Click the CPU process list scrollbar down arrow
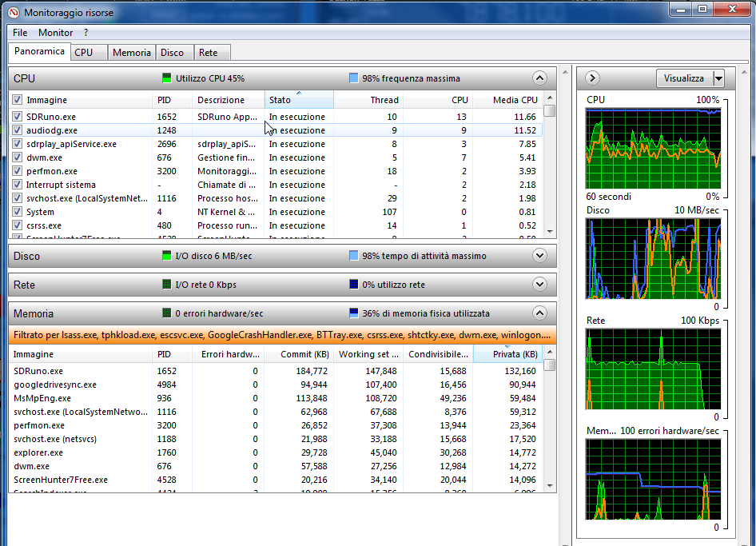The height and width of the screenshot is (546, 756). (x=550, y=232)
